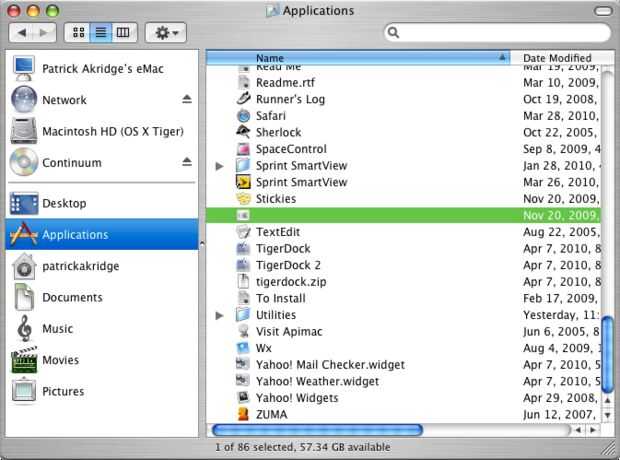The height and width of the screenshot is (460, 620).
Task: Select Yahoo! Weather.widget
Action: pyautogui.click(x=317, y=381)
